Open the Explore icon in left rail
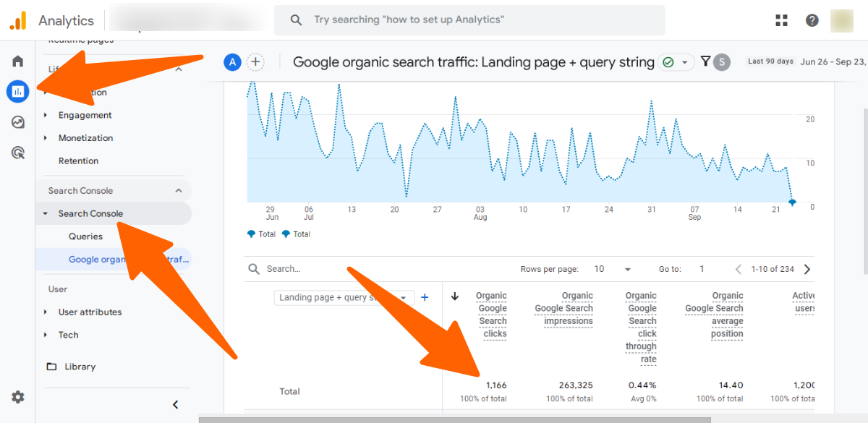868x423 pixels. tap(18, 122)
